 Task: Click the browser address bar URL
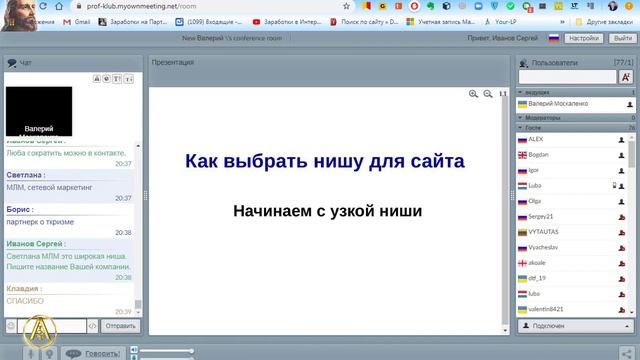tap(141, 6)
